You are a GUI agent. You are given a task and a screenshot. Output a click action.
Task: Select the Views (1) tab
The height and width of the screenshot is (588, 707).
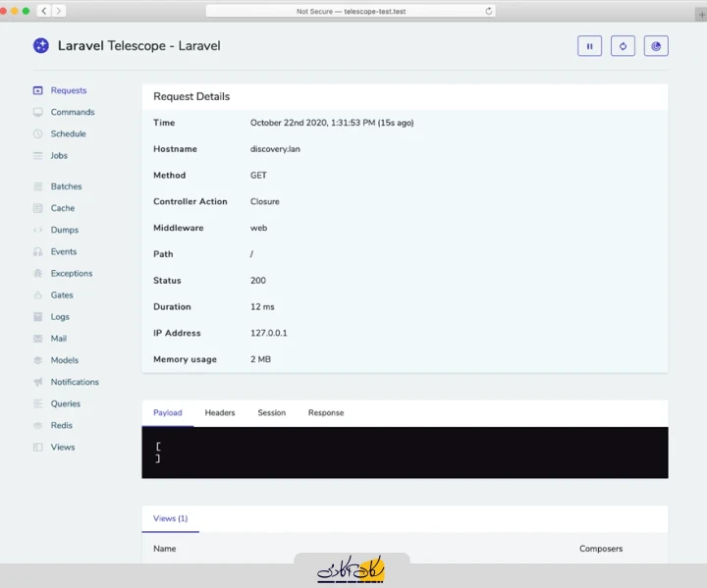(x=171, y=518)
